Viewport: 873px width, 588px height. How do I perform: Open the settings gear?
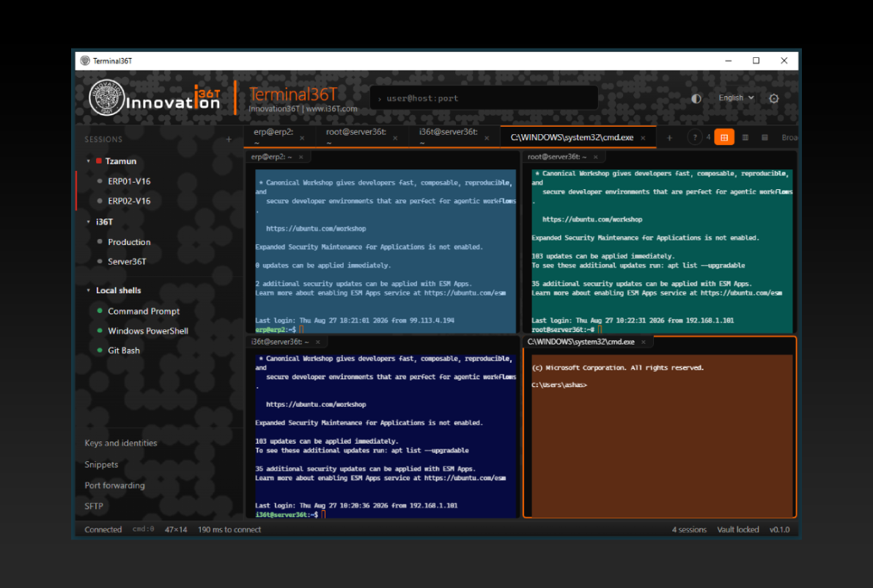[774, 98]
